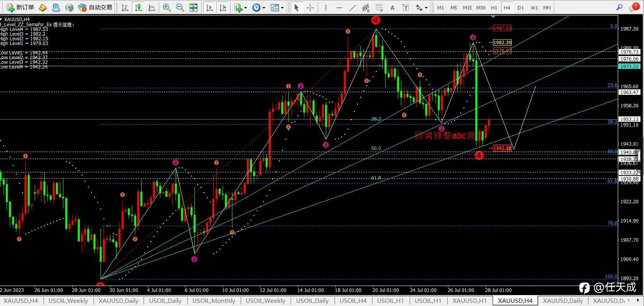
Task: Expand the arrows objects dropdown
Action: tap(426, 7)
